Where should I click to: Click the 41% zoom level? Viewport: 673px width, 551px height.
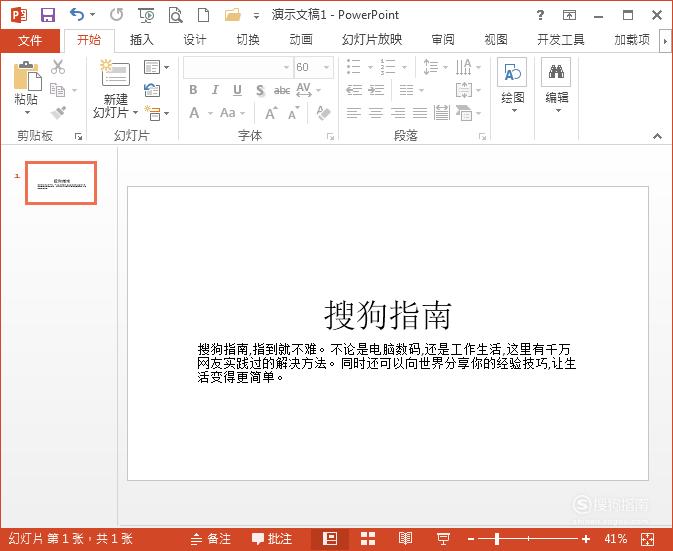615,539
